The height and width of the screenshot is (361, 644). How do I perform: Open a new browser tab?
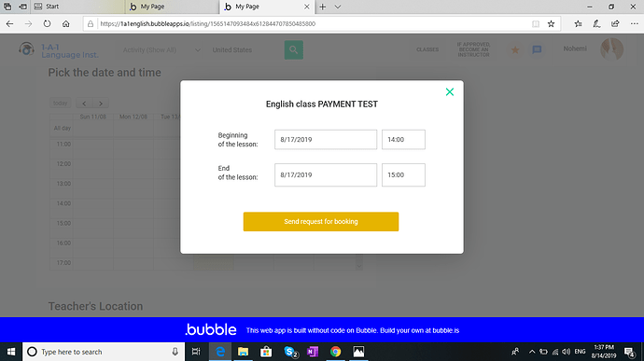point(323,7)
